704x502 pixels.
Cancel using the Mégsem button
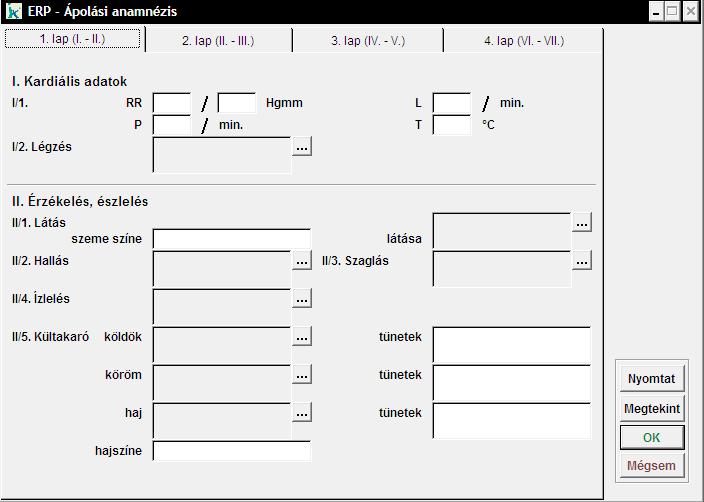(x=652, y=466)
